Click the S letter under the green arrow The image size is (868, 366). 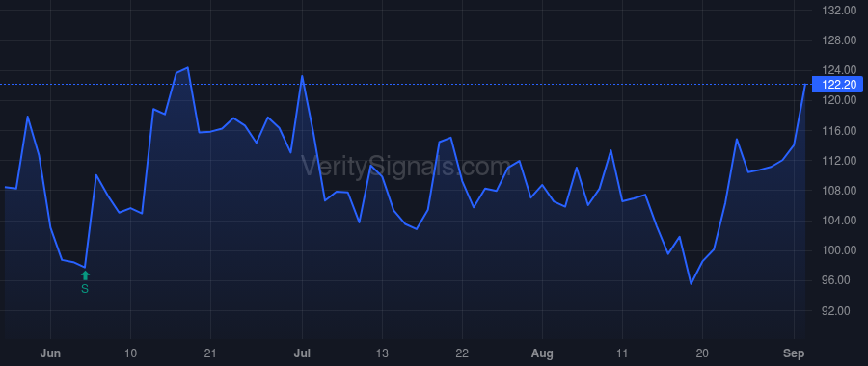85,289
